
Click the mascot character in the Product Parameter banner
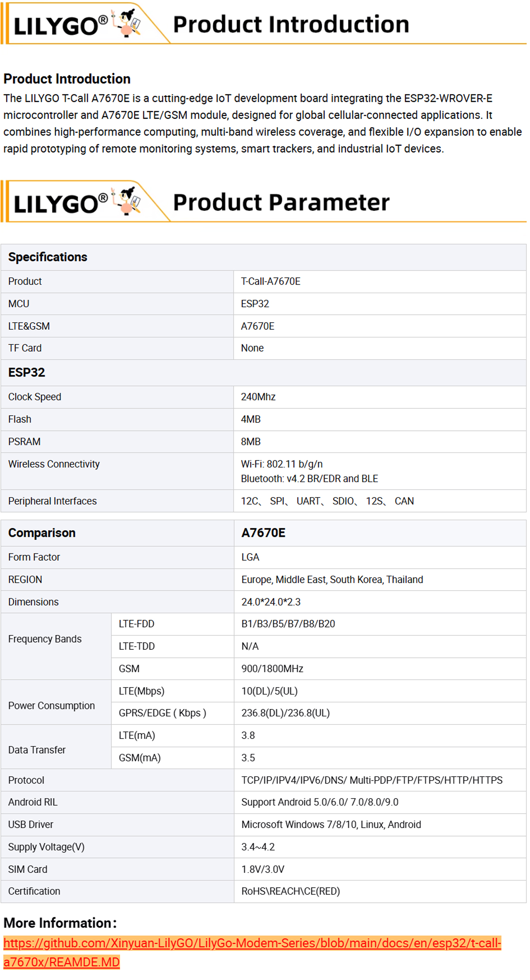127,201
